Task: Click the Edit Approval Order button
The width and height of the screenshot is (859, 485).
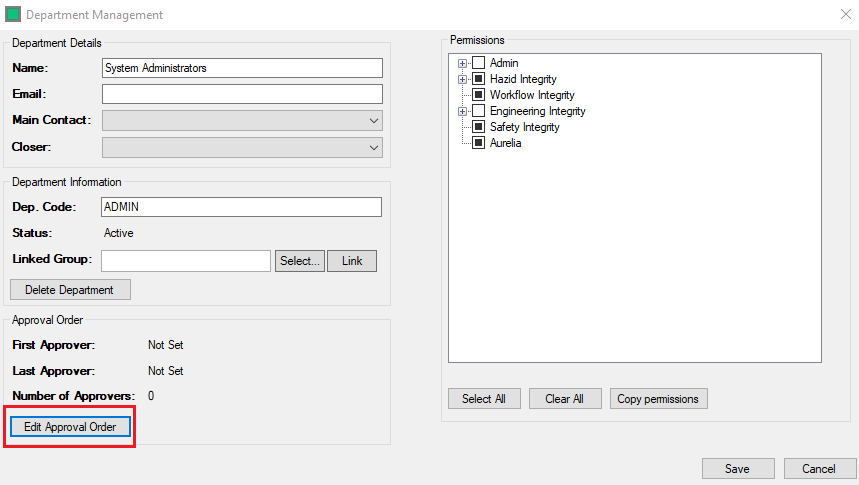Action: point(70,427)
